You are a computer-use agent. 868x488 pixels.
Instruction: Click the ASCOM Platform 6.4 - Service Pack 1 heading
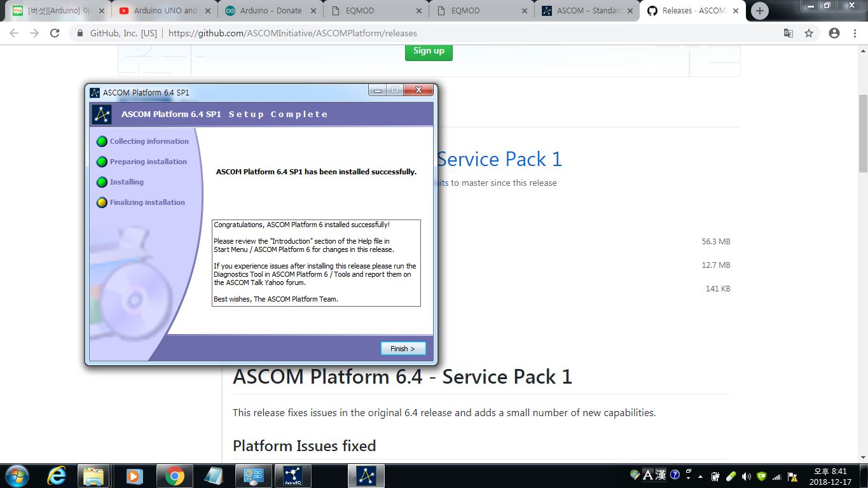403,377
